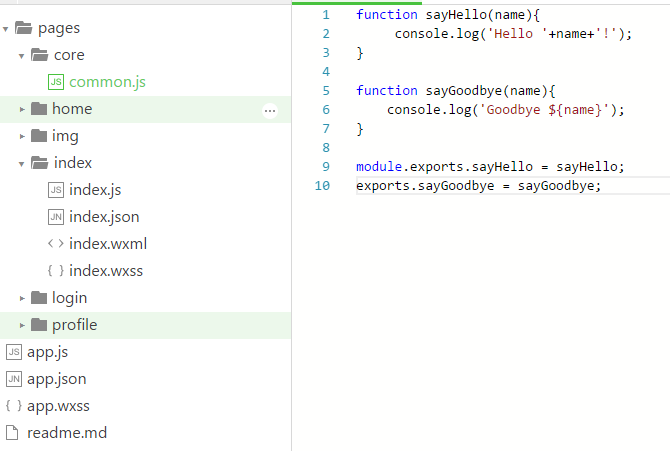Select the login folder label

pyautogui.click(x=70, y=298)
